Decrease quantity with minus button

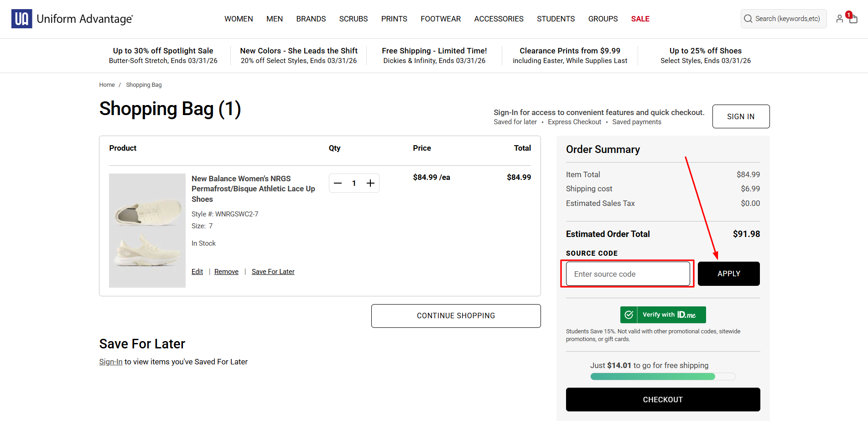[338, 183]
